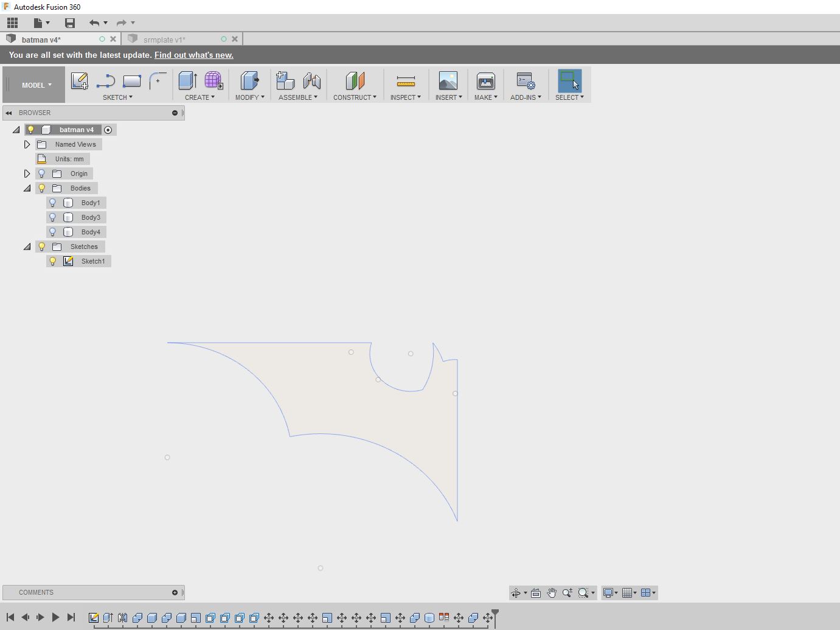Toggle visibility bulb of Body1
The height and width of the screenshot is (630, 840).
coord(53,203)
